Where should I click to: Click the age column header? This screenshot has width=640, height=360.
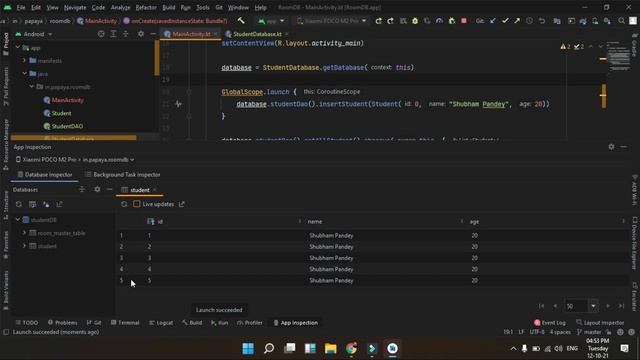[x=546, y=222]
